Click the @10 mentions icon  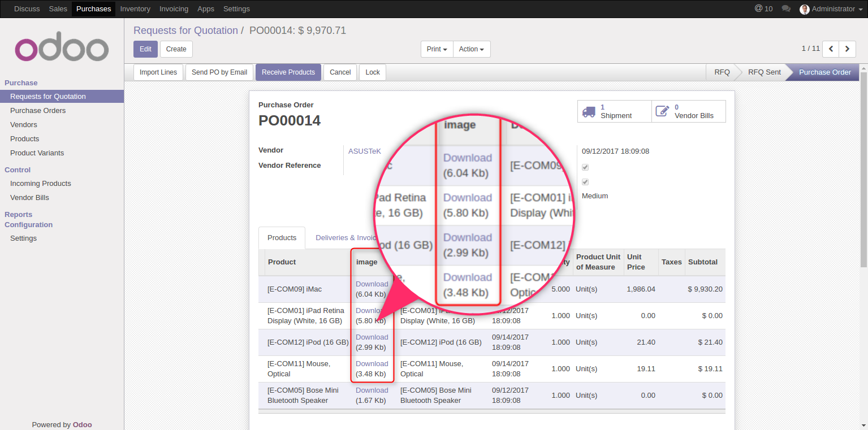click(763, 8)
